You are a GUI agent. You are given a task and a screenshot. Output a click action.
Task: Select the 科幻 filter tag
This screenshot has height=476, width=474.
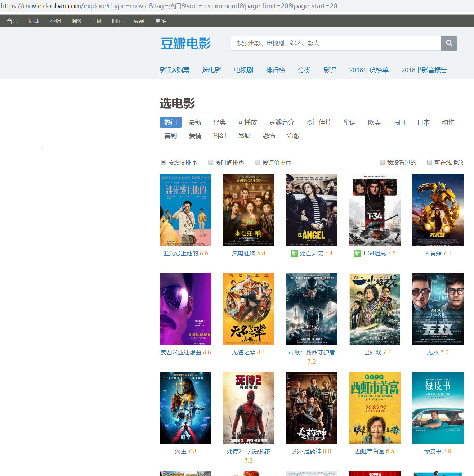tap(219, 135)
